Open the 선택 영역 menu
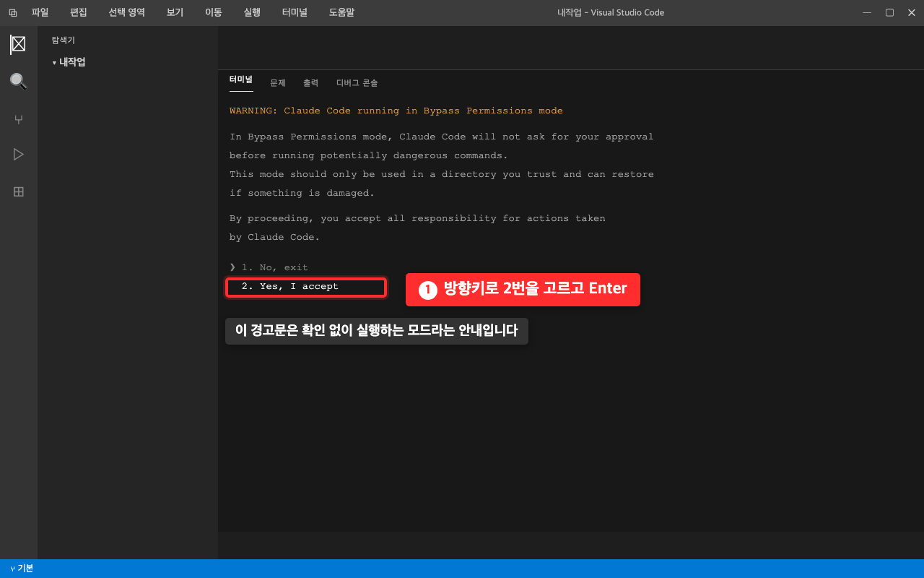The height and width of the screenshot is (578, 924). point(126,12)
